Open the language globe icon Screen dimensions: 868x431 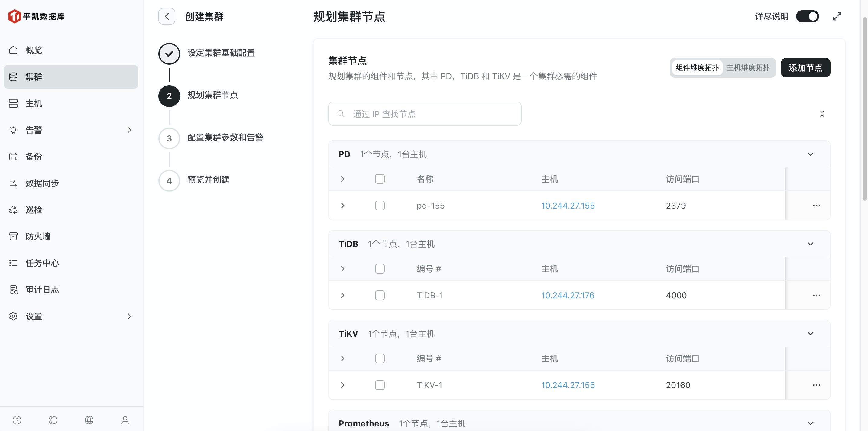(89, 420)
